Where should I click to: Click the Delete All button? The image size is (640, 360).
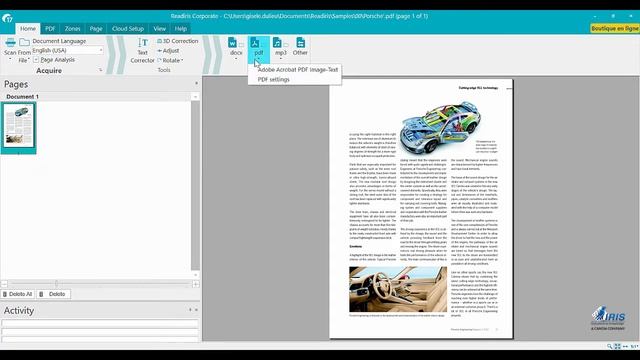pyautogui.click(x=18, y=294)
